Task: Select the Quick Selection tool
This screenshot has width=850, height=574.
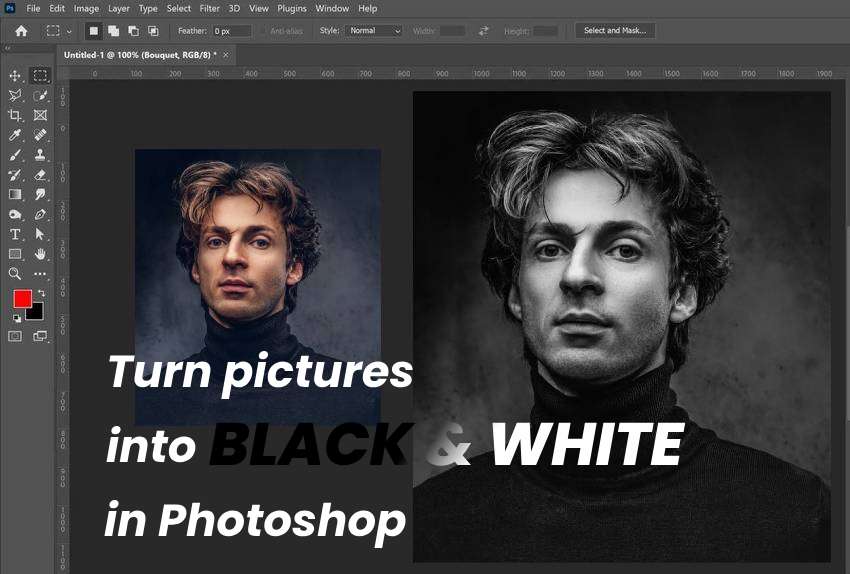Action: pyautogui.click(x=40, y=95)
